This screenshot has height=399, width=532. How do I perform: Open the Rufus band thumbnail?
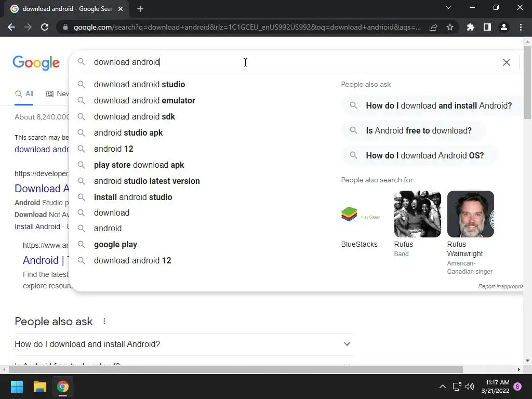417,214
